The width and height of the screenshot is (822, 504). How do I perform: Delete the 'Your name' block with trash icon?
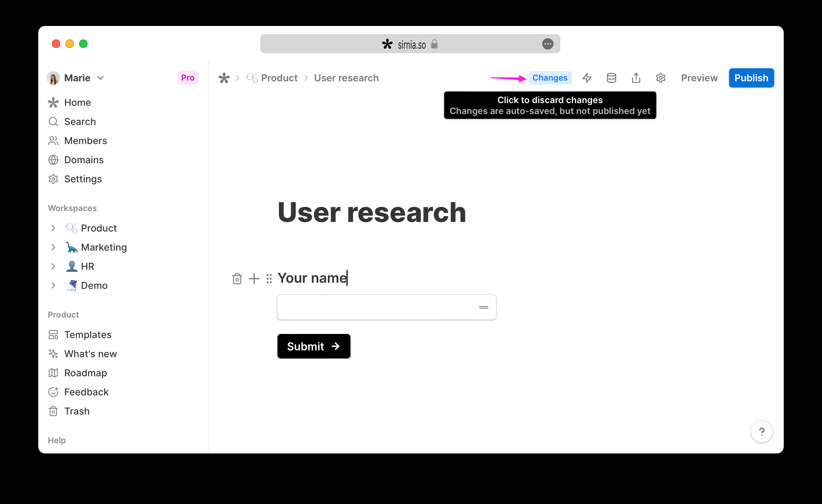pyautogui.click(x=237, y=279)
